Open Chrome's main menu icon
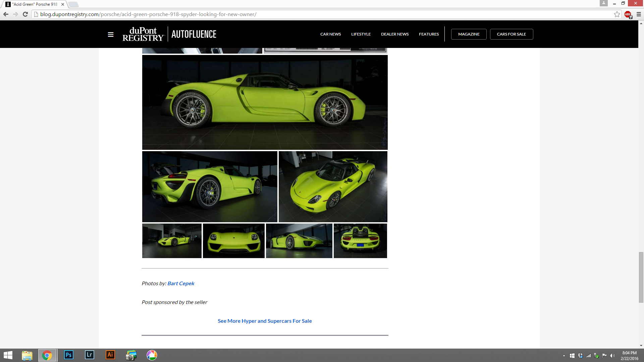Screen dimensions: 644x362 [639, 14]
